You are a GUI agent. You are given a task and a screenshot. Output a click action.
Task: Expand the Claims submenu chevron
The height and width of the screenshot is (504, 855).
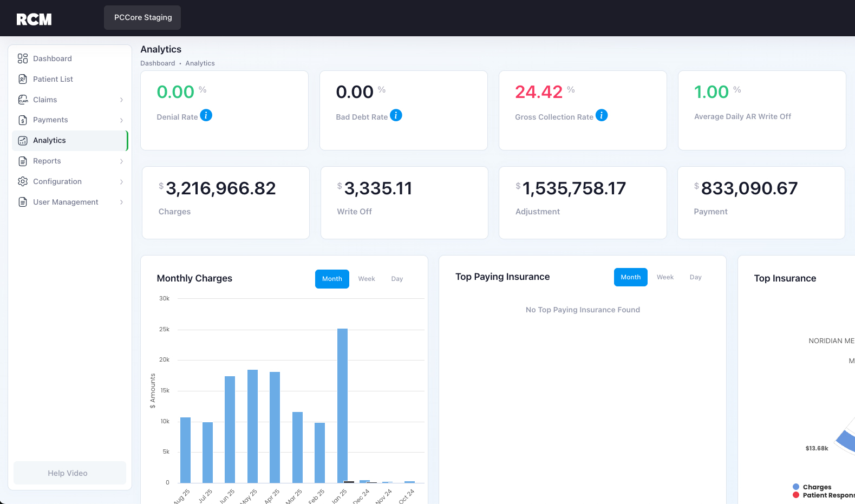pyautogui.click(x=121, y=100)
